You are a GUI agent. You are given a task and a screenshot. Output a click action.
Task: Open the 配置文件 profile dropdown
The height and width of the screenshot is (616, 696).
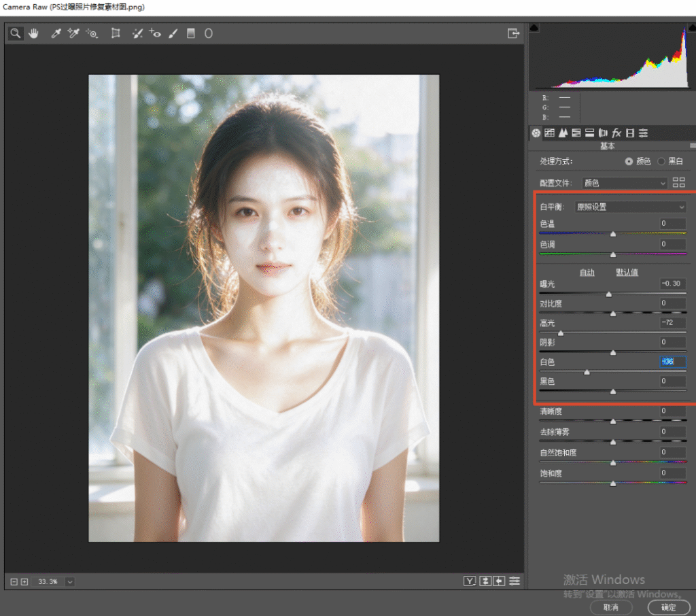click(625, 183)
